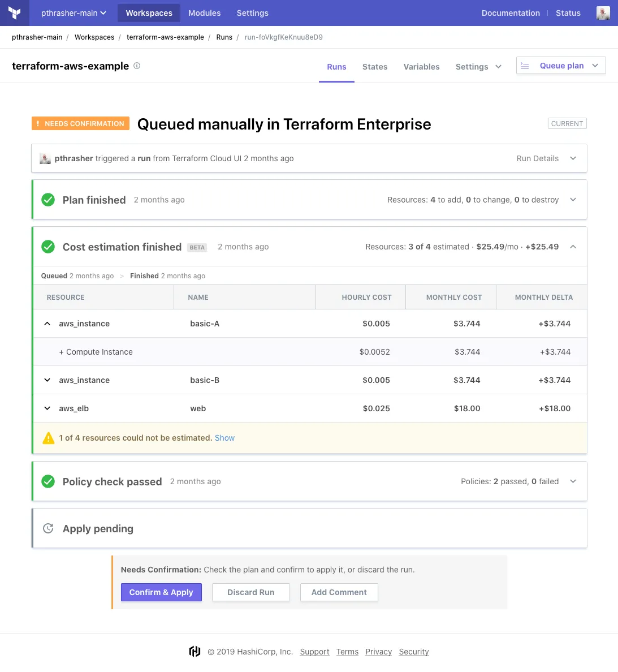This screenshot has height=672, width=618.
Task: Click the yellow warning triangle icon
Action: (x=49, y=438)
